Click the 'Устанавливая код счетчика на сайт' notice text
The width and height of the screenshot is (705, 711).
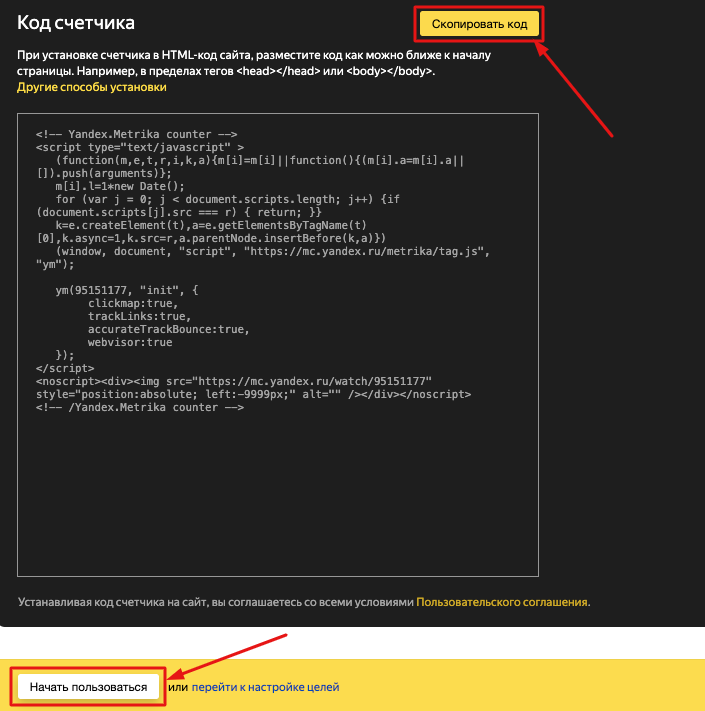point(304,602)
